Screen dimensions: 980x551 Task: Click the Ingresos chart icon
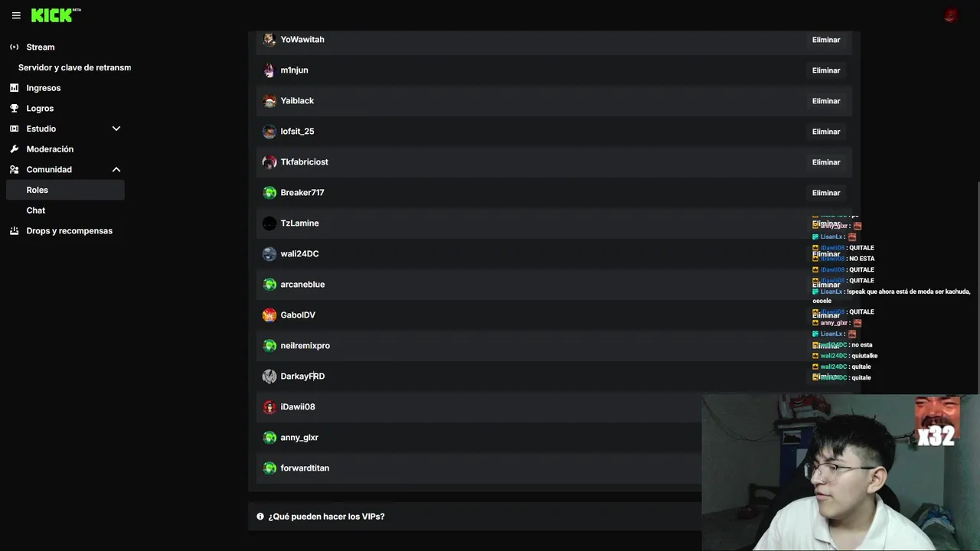[x=14, y=88]
